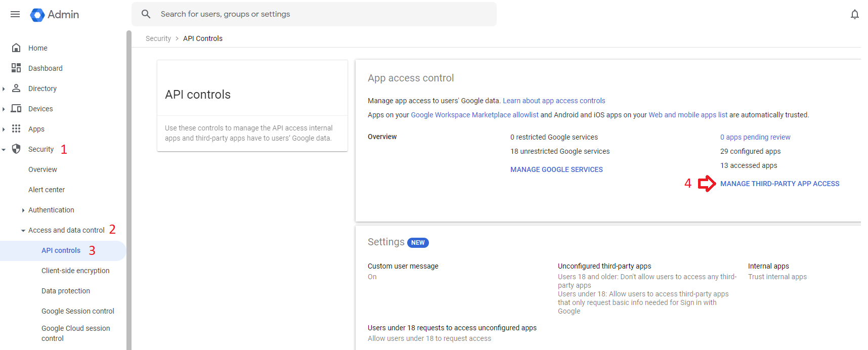Click 18 unrestricted Google services text
This screenshot has height=350, width=868.
click(x=560, y=151)
